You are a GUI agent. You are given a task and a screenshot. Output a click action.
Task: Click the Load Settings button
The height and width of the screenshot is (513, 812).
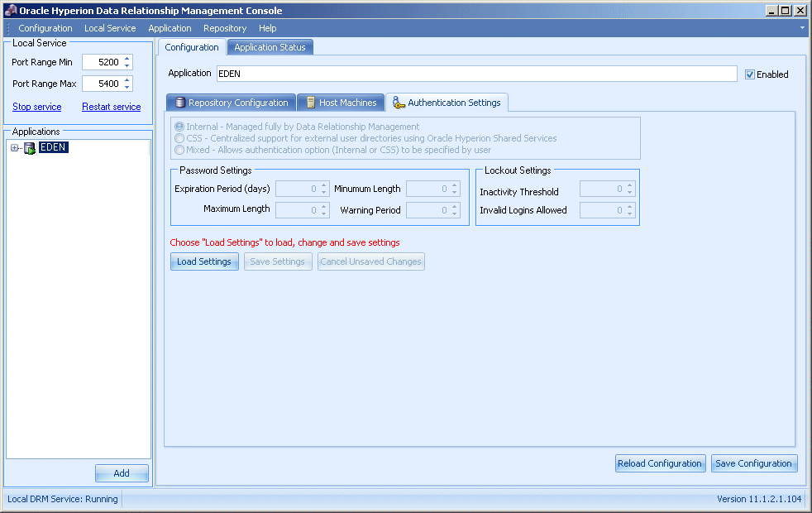coord(204,261)
